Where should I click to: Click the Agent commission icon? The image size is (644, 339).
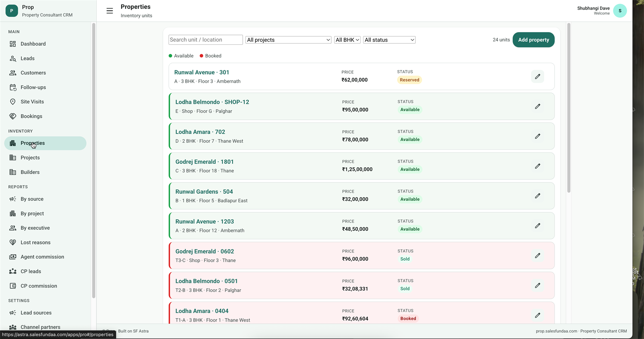(x=13, y=257)
